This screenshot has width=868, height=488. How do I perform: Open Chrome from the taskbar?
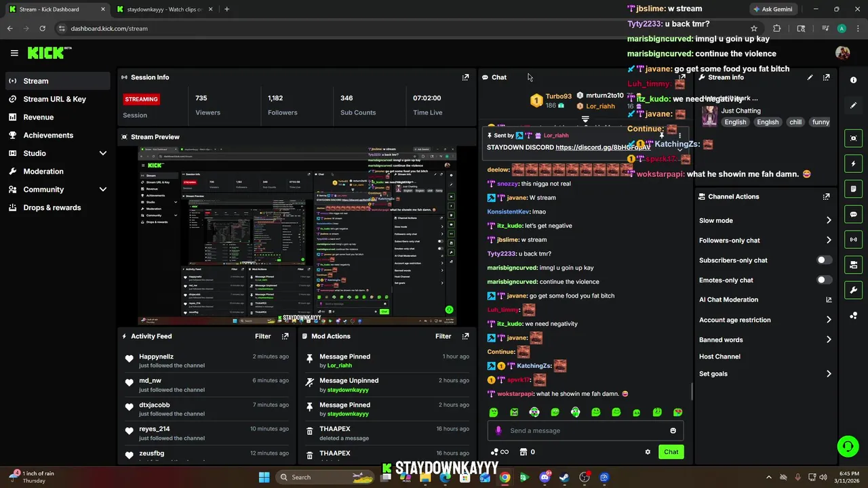pos(505,477)
